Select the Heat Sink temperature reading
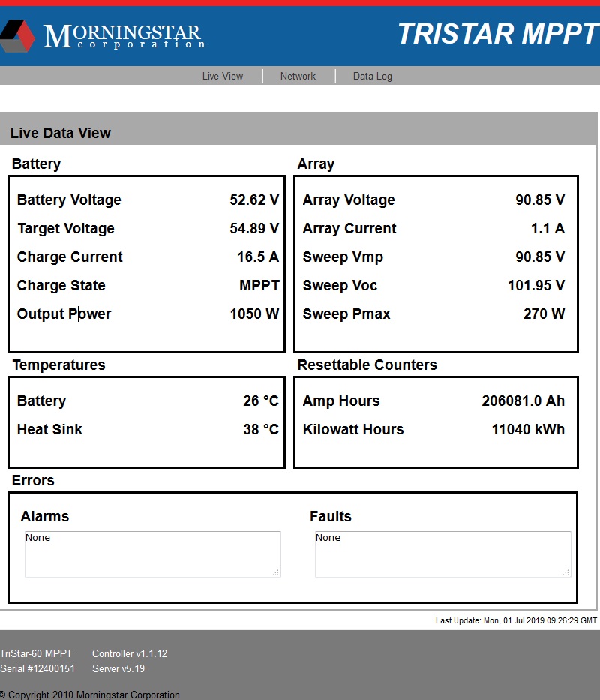600x700 pixels. point(260,430)
